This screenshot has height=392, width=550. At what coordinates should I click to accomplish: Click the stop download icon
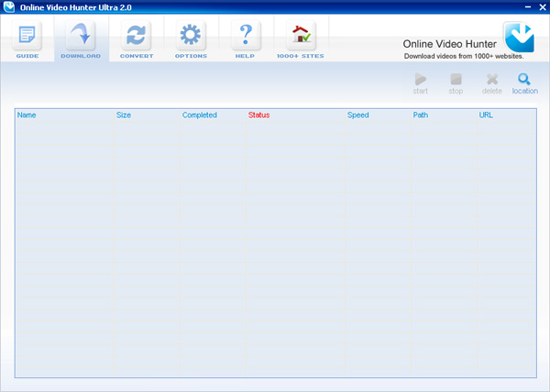pos(456,79)
